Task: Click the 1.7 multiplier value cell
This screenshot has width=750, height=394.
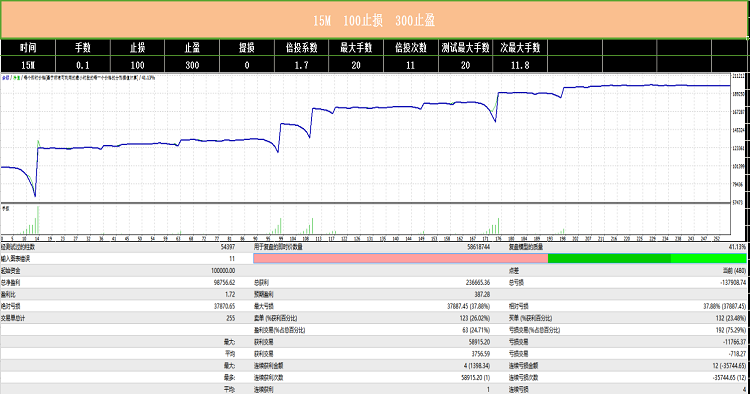Action: point(301,65)
